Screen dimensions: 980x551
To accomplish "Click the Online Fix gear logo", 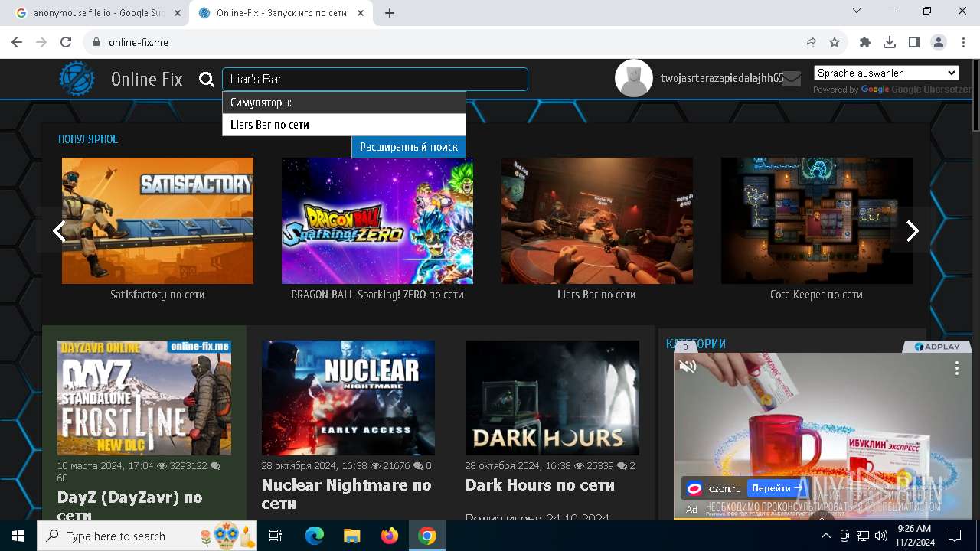I will pos(77,78).
